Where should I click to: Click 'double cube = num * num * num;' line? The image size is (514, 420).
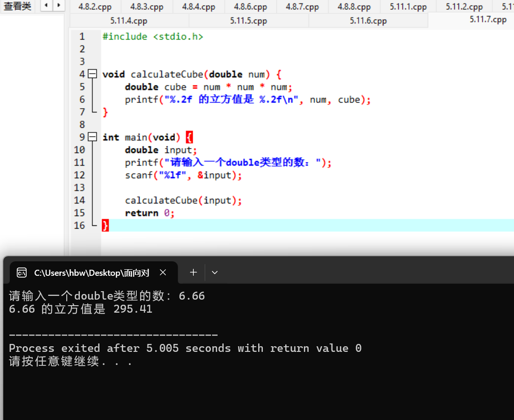pos(209,87)
